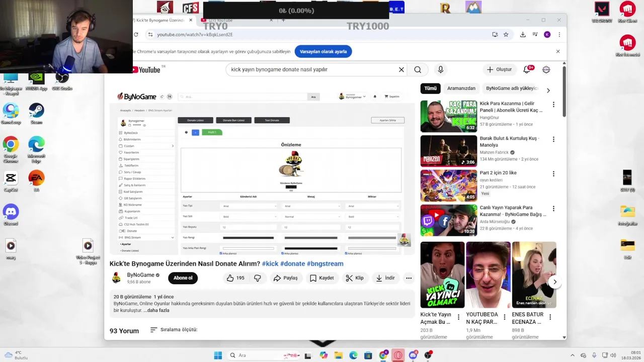Select the Aramanızdan filter chip
Viewport: 644px width, 362px height.
[461, 88]
